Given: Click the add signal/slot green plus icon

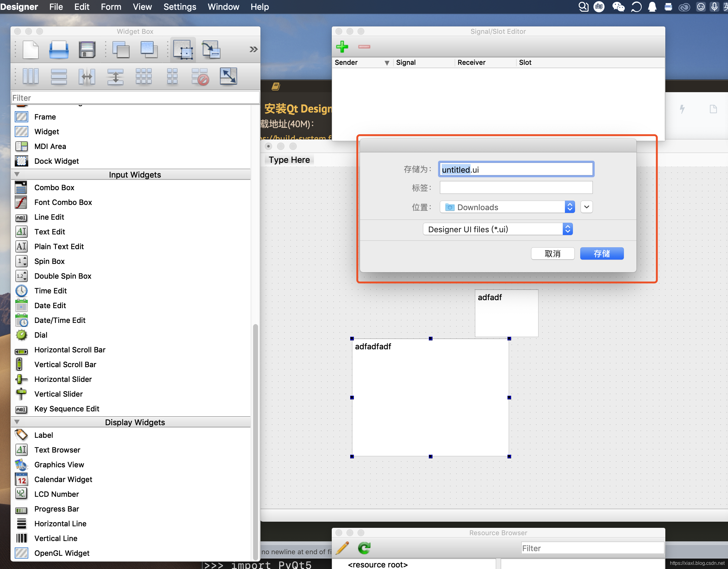Looking at the screenshot, I should 343,47.
